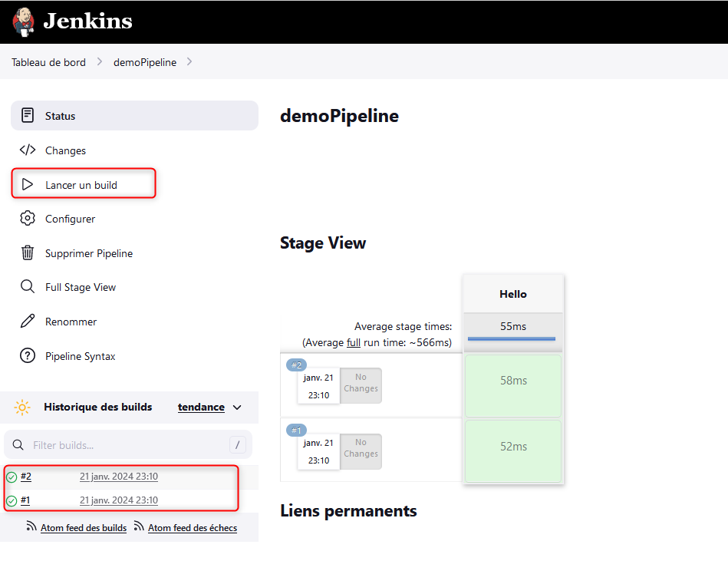Viewport: 728px width, 561px height.
Task: Open build #2 link in history
Action: coord(26,477)
